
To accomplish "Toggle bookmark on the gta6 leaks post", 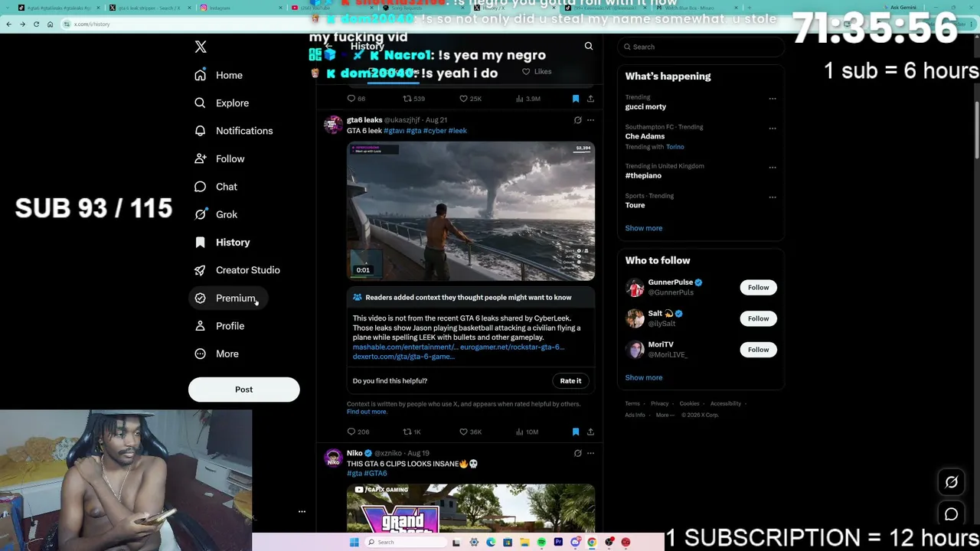I will pyautogui.click(x=576, y=432).
